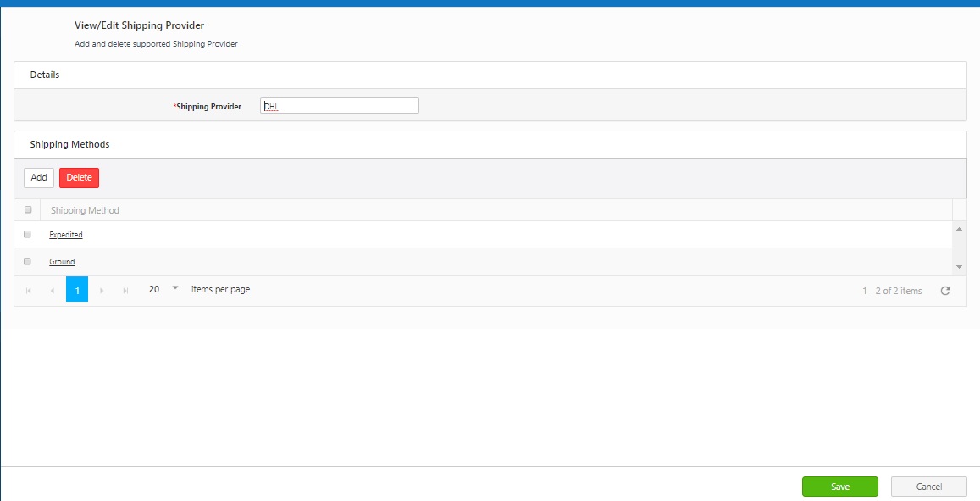980x501 pixels.
Task: Select page 1 in pager
Action: (x=77, y=290)
